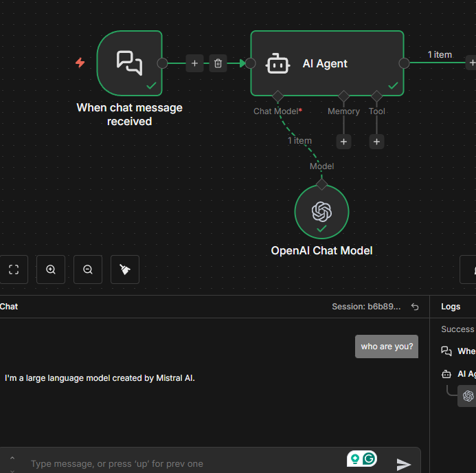The image size is (476, 473).
Task: Select the OpenAI Chat Model node
Action: tap(321, 212)
